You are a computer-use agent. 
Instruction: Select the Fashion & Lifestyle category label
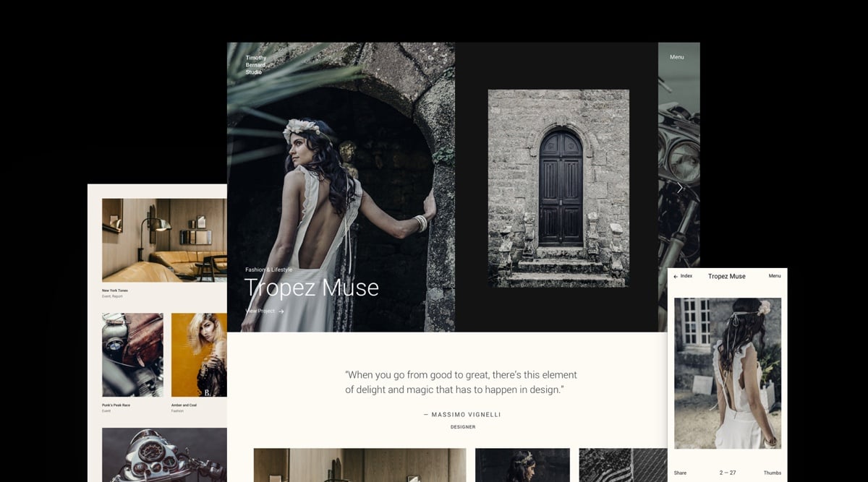[x=269, y=270]
